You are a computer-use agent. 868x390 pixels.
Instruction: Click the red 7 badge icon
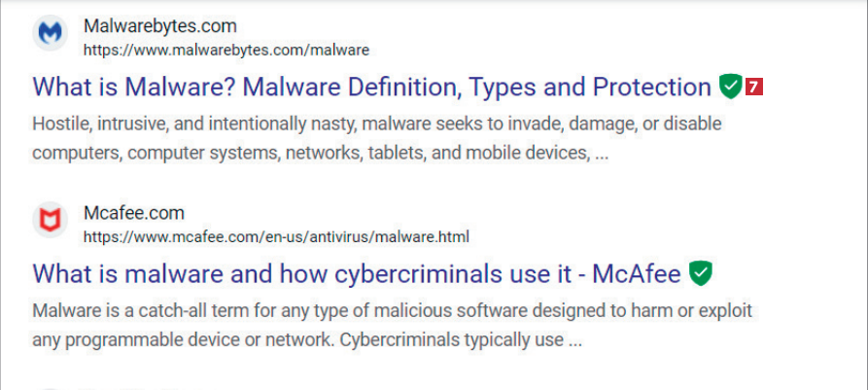point(754,87)
